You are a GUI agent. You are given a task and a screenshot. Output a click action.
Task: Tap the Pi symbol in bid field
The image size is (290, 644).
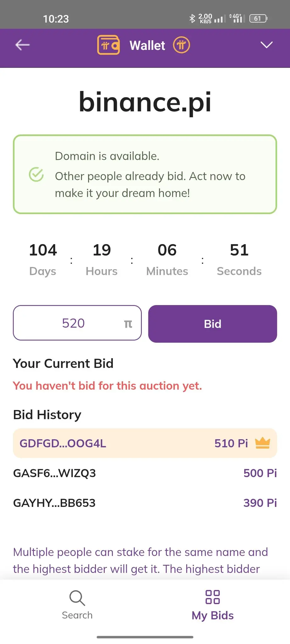click(x=128, y=324)
